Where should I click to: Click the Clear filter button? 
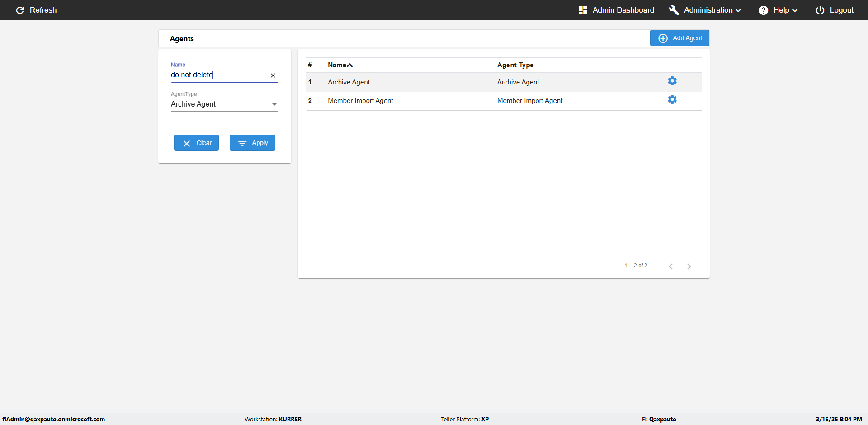click(196, 143)
